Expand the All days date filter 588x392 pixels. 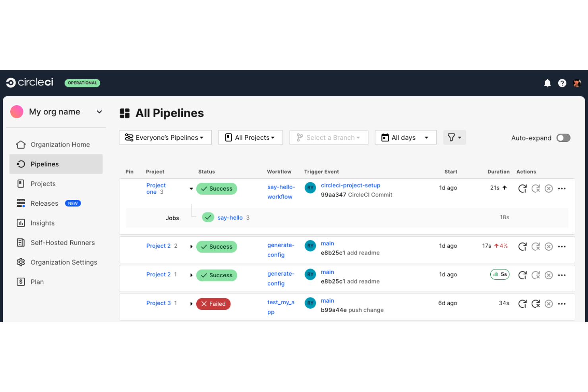[406, 137]
